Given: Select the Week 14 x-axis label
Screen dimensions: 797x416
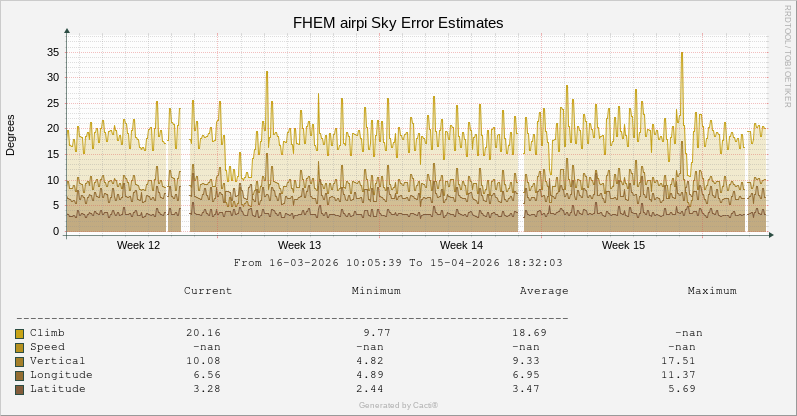Looking at the screenshot, I should [x=461, y=245].
